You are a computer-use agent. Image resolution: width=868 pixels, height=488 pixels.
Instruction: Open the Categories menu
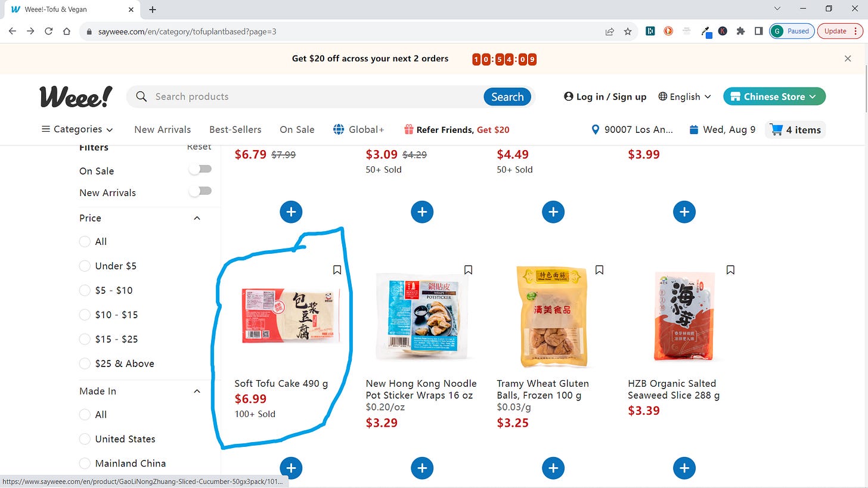77,129
